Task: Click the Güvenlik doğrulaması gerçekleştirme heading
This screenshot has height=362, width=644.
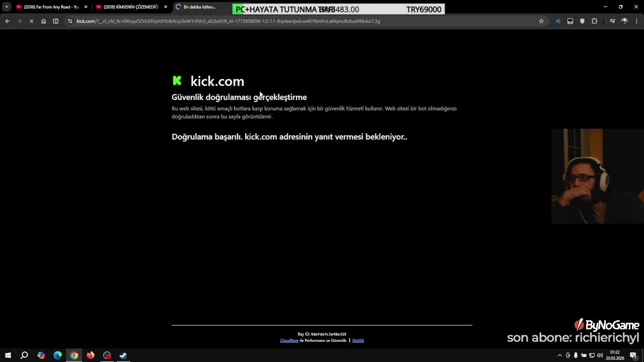Action: click(239, 97)
